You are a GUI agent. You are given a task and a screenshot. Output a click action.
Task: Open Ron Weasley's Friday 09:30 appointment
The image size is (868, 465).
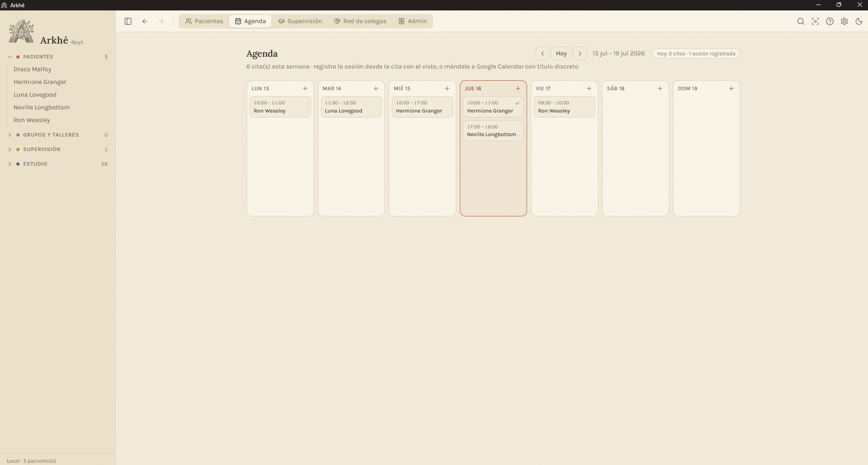[564, 107]
